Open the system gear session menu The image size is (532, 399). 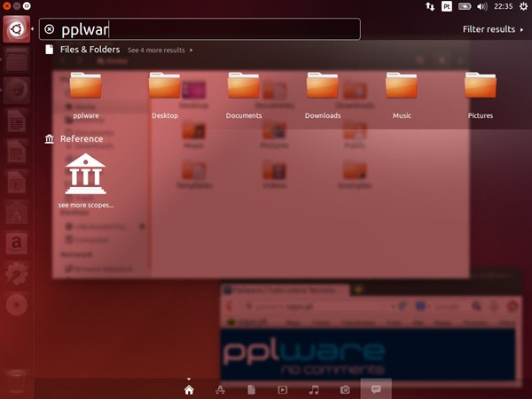coord(523,6)
